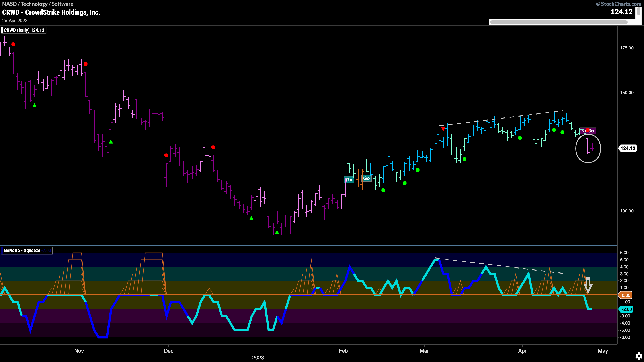644x362 pixels.
Task: Click the 4.00 indicator axis label
Action: click(x=624, y=267)
